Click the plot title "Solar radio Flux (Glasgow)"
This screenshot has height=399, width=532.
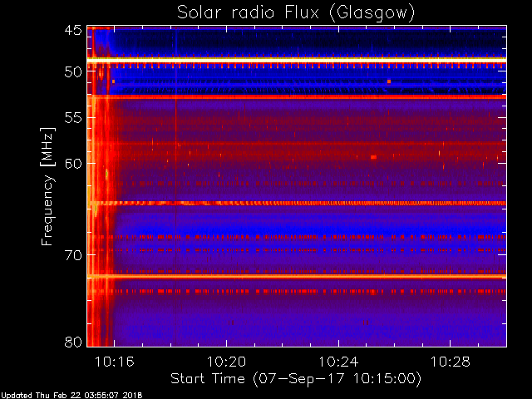click(296, 13)
